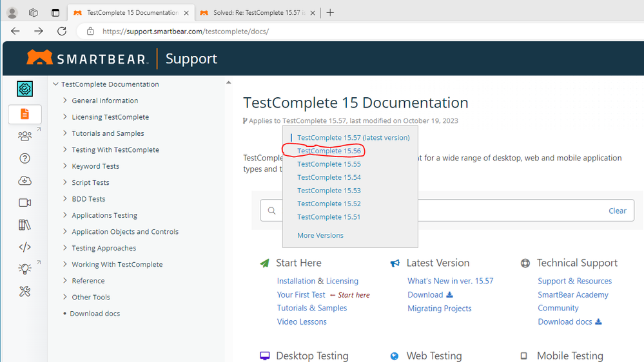Open the wrench tools icon in sidebar
The height and width of the screenshot is (362, 644).
pos(24,291)
